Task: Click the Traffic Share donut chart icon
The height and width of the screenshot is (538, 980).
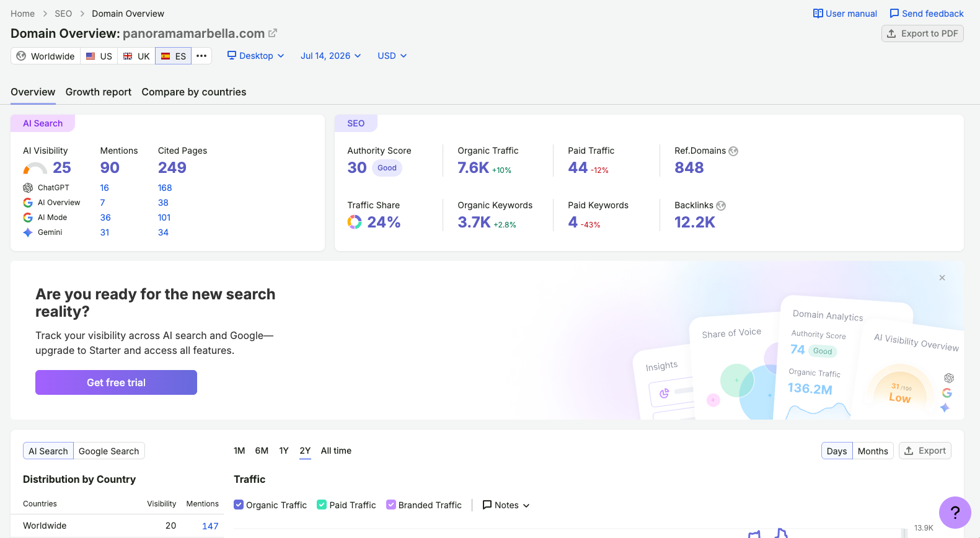Action: click(x=355, y=222)
